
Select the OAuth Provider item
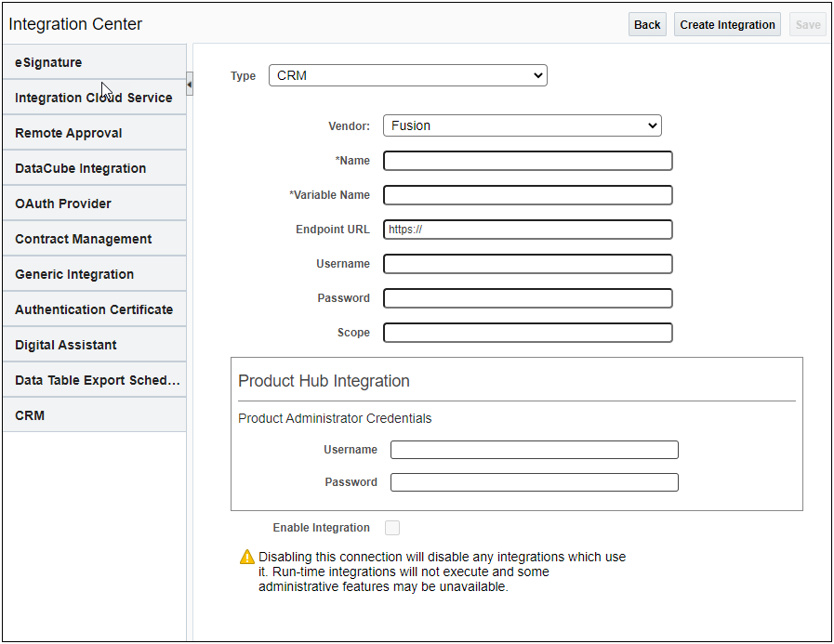pos(94,204)
